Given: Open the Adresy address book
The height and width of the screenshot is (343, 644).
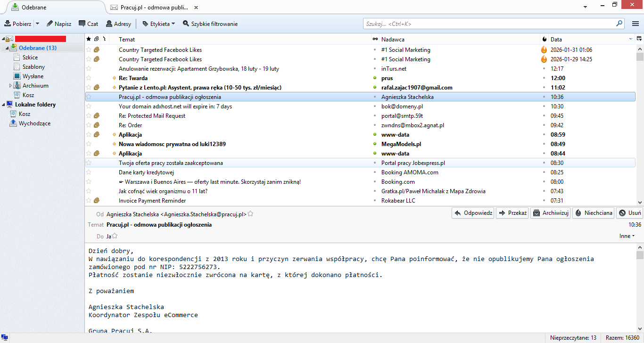Looking at the screenshot, I should point(118,24).
